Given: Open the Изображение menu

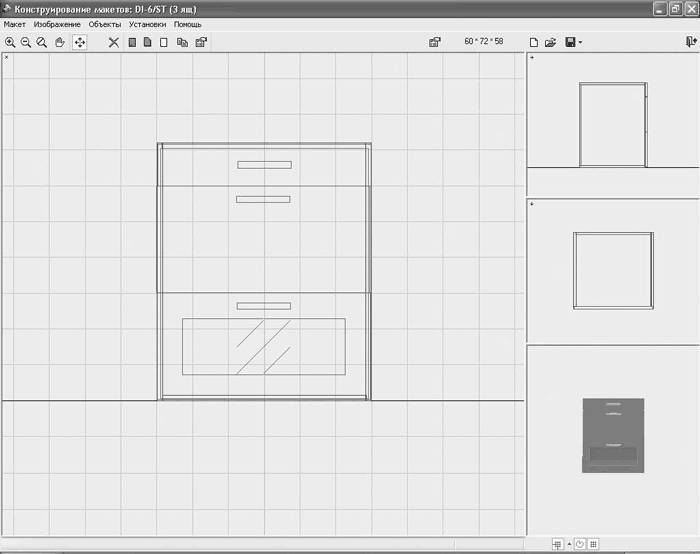Looking at the screenshot, I should tap(57, 25).
